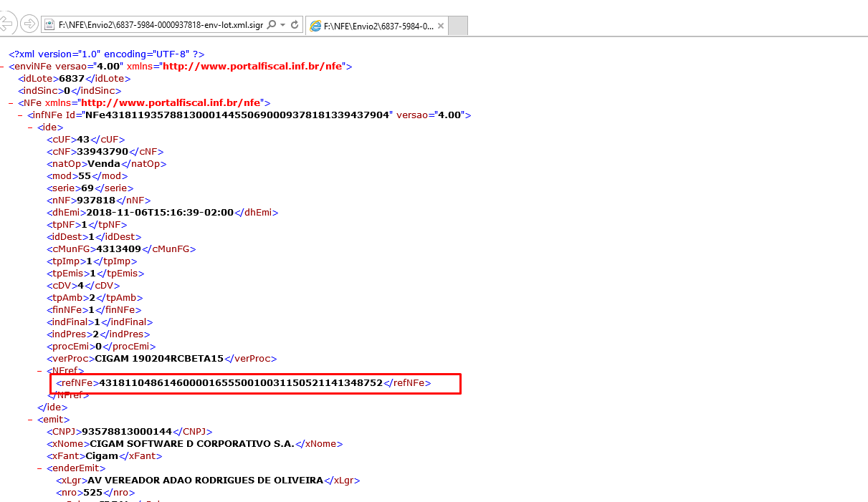Click the cDV value 4
The height and width of the screenshot is (502, 868).
(81, 286)
